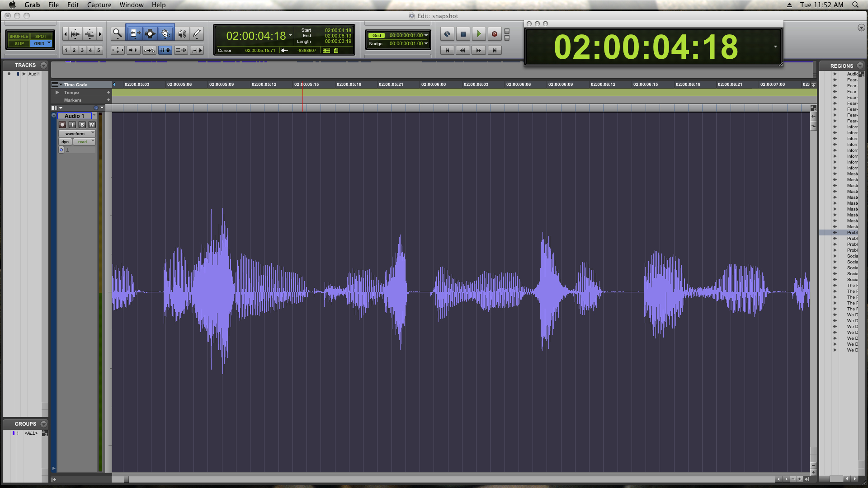
Task: Click horizontal zoom in arrow
Action: coord(100,33)
